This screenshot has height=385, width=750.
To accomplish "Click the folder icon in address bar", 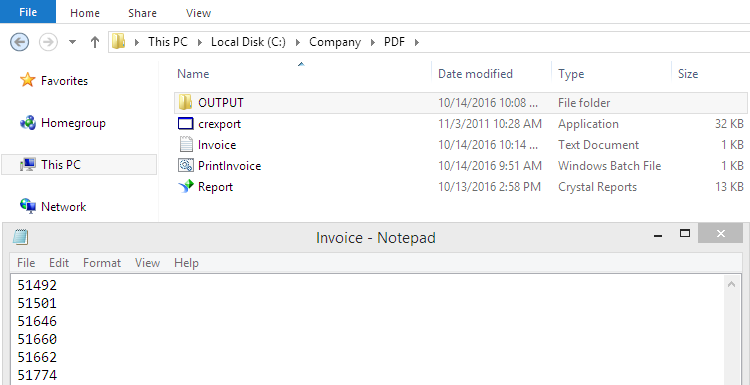I will pos(118,42).
